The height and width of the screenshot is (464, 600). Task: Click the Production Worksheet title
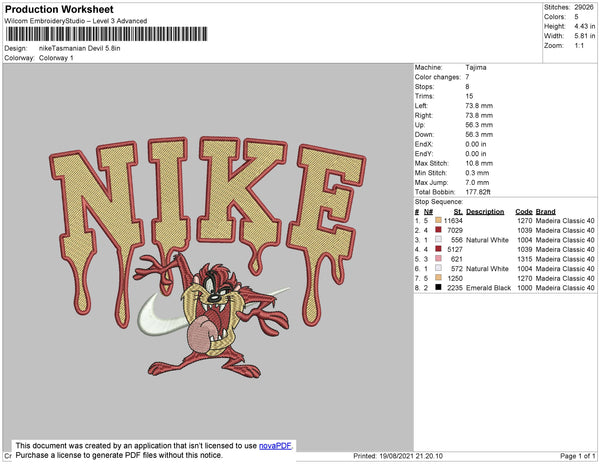59,9
